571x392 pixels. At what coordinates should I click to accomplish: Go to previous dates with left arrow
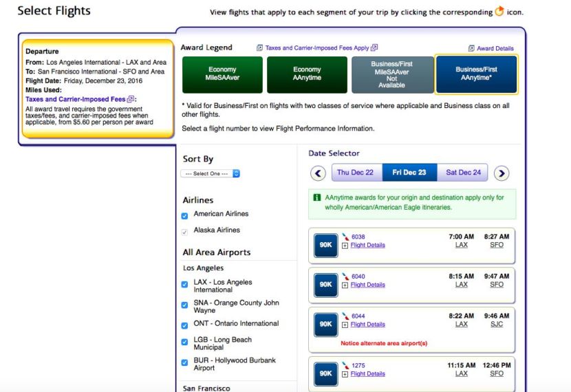(318, 173)
